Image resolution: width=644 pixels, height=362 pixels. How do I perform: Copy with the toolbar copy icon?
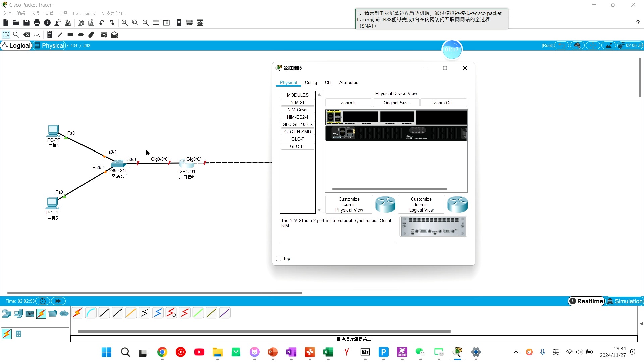pyautogui.click(x=81, y=23)
